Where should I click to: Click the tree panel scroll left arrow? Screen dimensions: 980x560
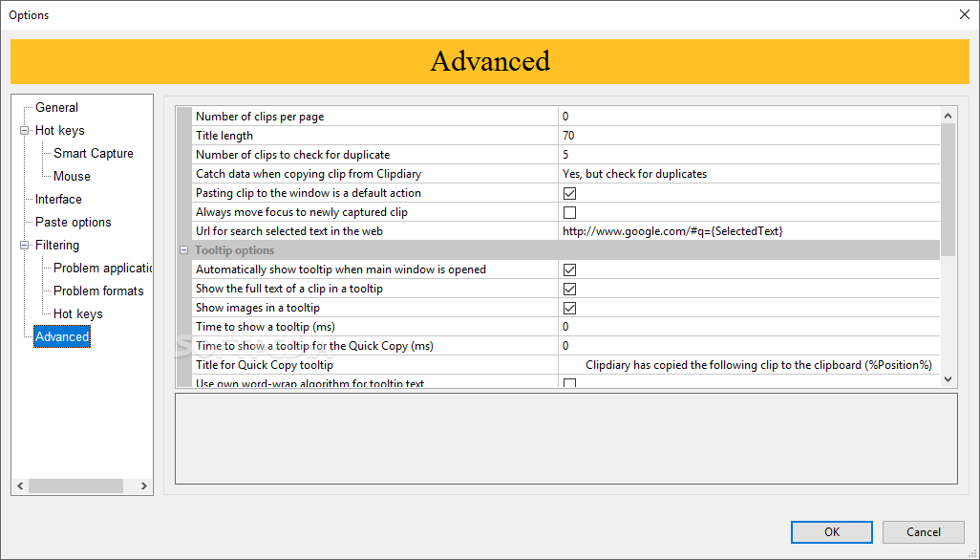tap(20, 485)
